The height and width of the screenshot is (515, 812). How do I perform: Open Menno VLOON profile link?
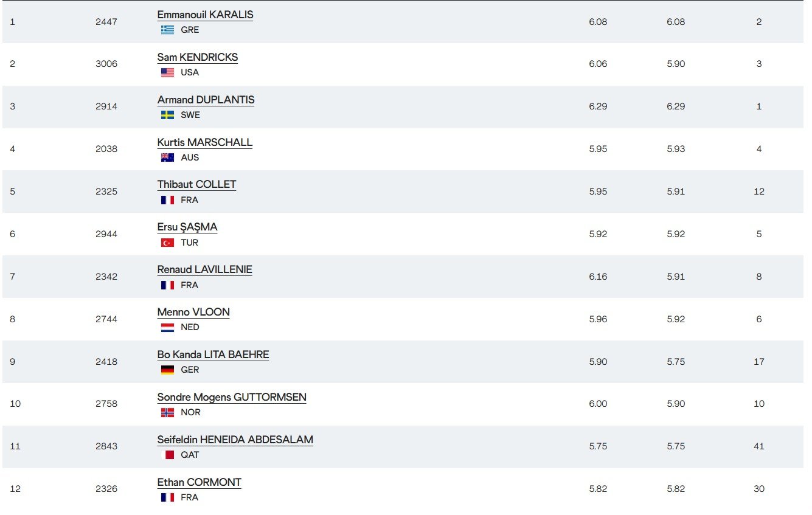(193, 312)
